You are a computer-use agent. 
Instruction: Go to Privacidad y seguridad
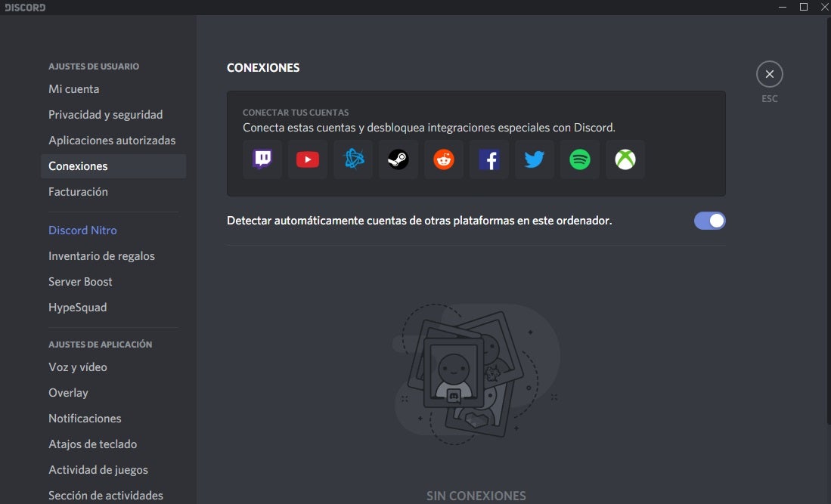[x=106, y=115]
